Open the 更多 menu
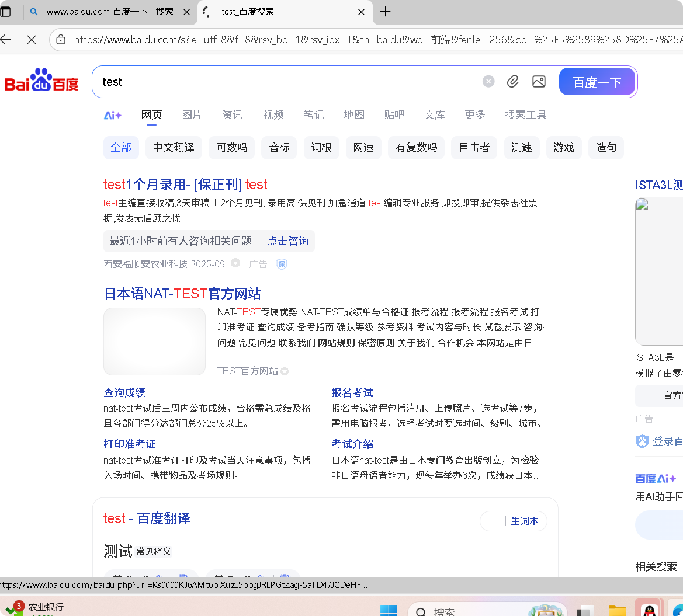The height and width of the screenshot is (616, 683). (475, 114)
